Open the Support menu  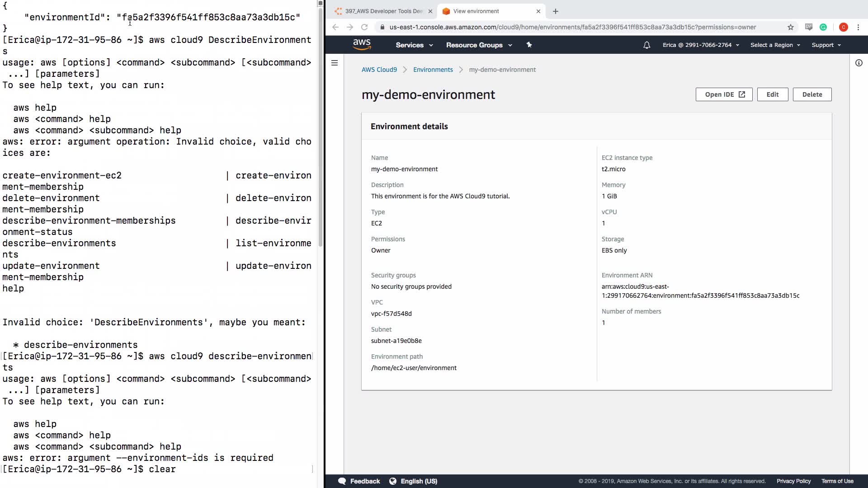click(x=826, y=45)
